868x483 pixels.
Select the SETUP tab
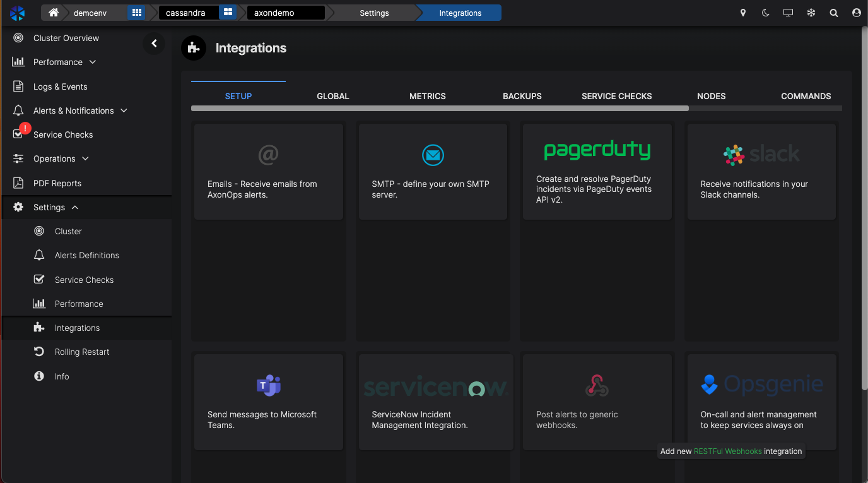coord(238,96)
